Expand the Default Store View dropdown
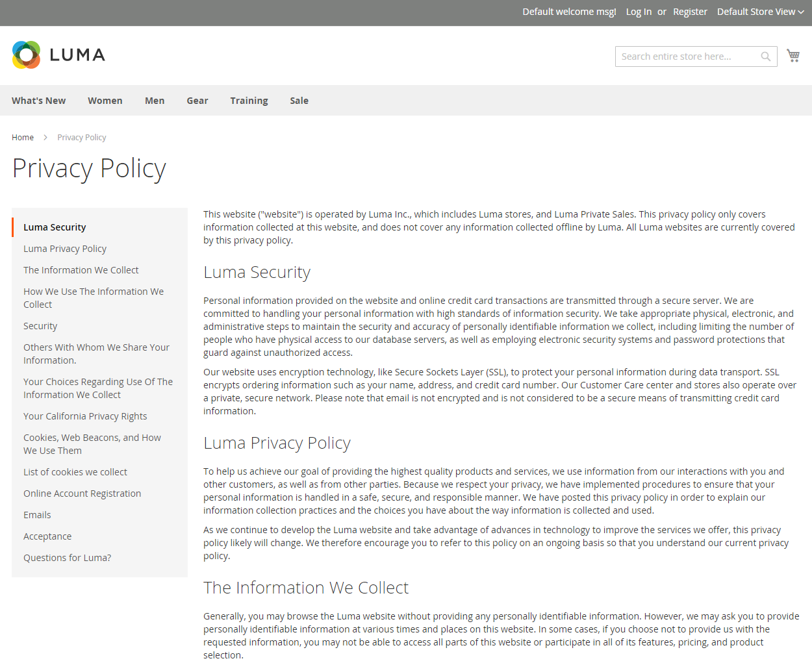812x663 pixels. (760, 12)
